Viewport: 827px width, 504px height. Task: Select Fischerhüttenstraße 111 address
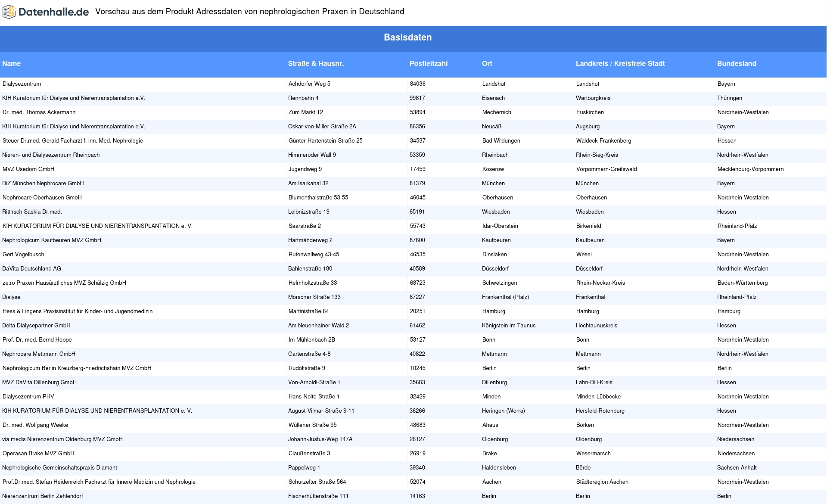318,496
